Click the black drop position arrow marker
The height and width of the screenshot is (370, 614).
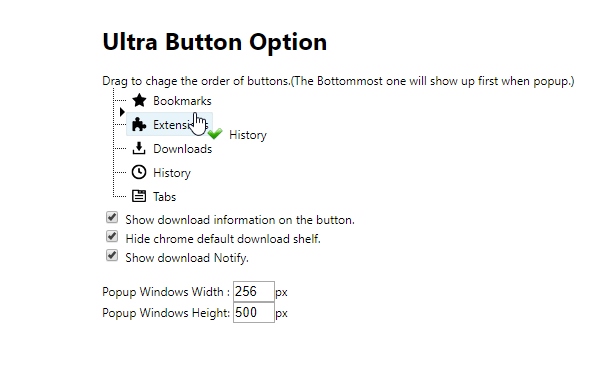coord(122,112)
